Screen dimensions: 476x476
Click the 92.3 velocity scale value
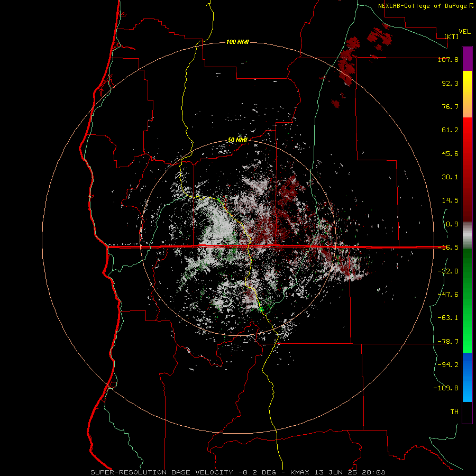tap(450, 83)
